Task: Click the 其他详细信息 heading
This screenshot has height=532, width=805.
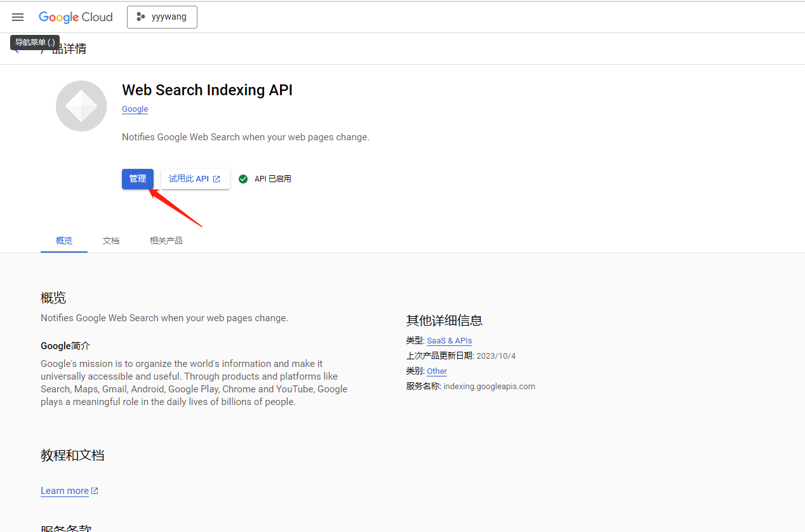Action: pyautogui.click(x=444, y=321)
